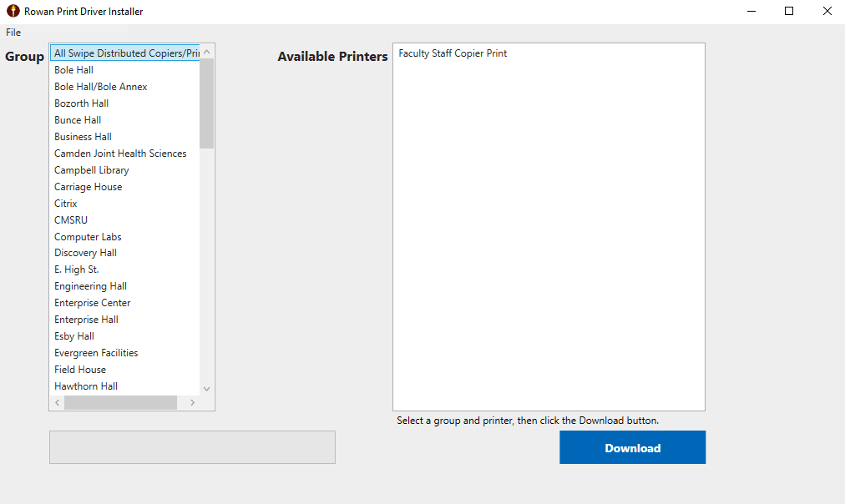Select All Swipe Distributed Copiers group
The image size is (845, 504).
click(x=125, y=53)
